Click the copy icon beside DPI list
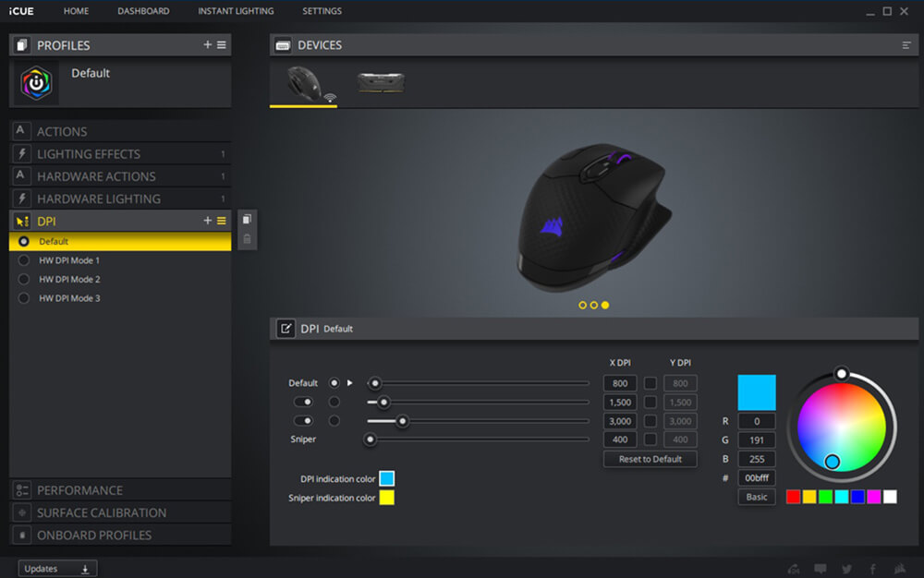 click(x=247, y=220)
